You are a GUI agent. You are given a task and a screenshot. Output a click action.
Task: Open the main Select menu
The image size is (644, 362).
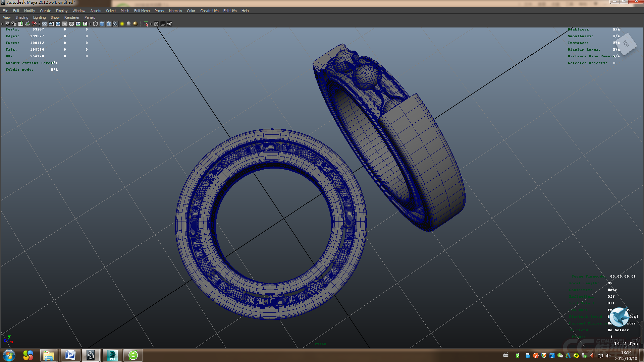pos(111,11)
